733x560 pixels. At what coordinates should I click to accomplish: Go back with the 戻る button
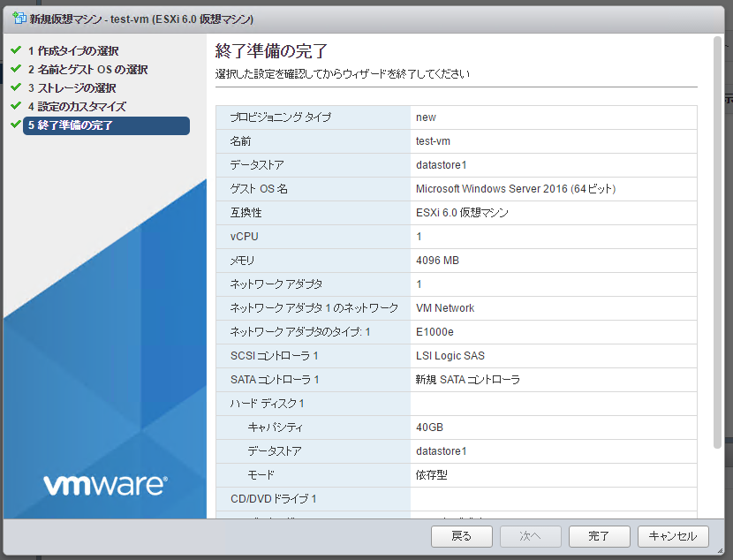(461, 536)
